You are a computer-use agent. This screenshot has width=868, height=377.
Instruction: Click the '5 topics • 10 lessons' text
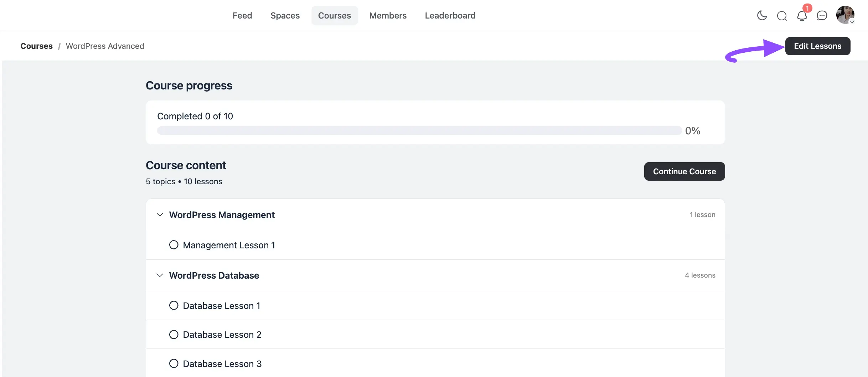pos(184,181)
